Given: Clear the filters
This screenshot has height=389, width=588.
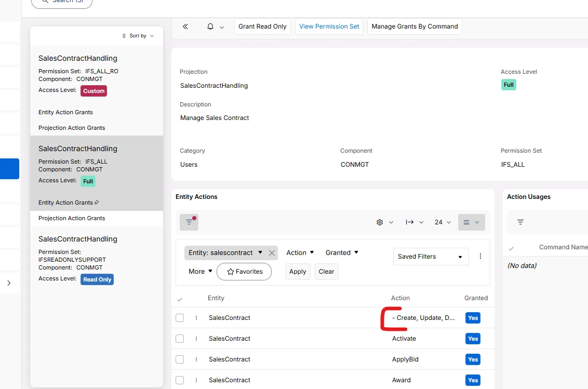Looking at the screenshot, I should pos(326,272).
